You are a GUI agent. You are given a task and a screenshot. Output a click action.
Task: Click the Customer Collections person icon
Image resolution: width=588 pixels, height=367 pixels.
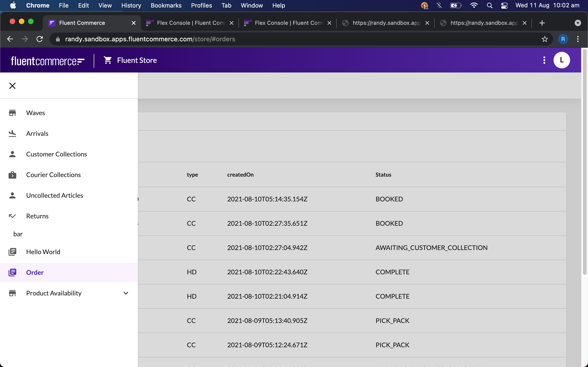point(12,154)
